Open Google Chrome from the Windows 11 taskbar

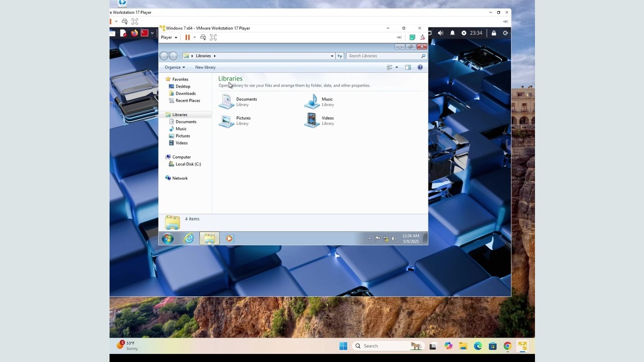(507, 346)
